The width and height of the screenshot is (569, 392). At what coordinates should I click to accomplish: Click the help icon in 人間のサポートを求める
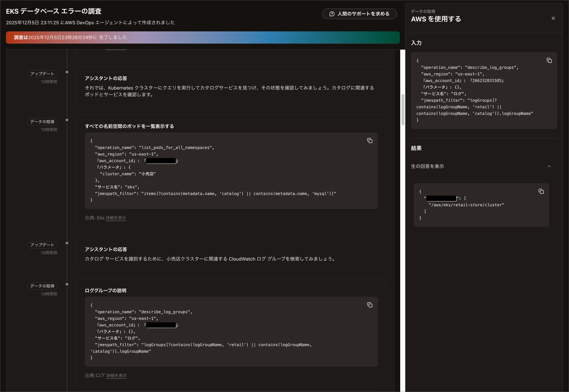332,14
